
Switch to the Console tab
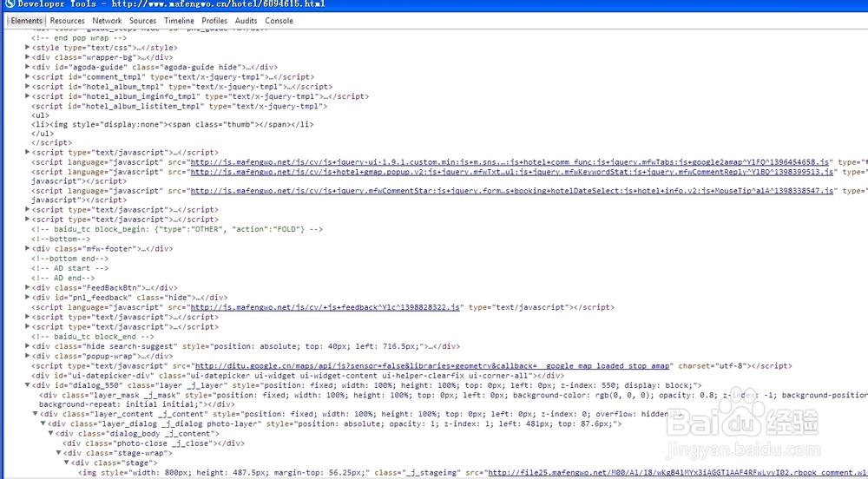pos(279,21)
